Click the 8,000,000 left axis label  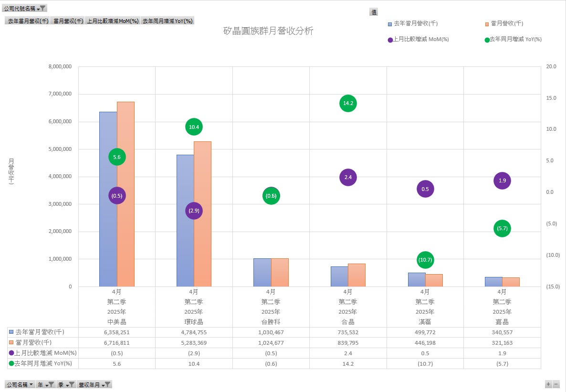[x=60, y=66]
